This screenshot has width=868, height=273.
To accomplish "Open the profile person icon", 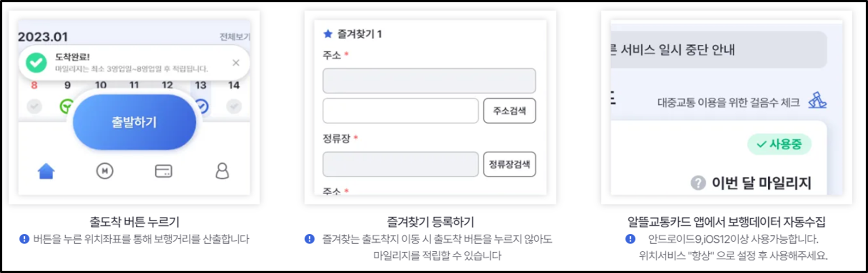I will click(x=222, y=171).
